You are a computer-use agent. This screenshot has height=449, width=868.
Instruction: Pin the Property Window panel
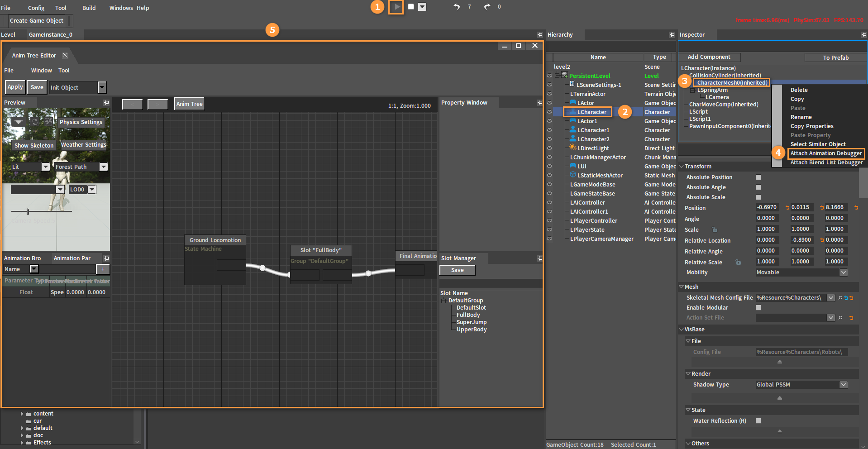[x=539, y=103]
